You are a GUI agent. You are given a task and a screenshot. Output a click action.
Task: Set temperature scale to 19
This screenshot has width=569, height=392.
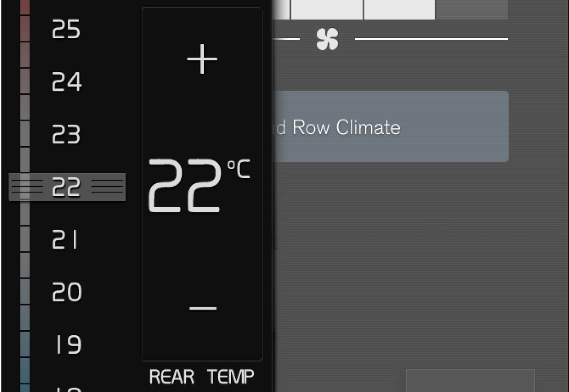[x=68, y=345]
